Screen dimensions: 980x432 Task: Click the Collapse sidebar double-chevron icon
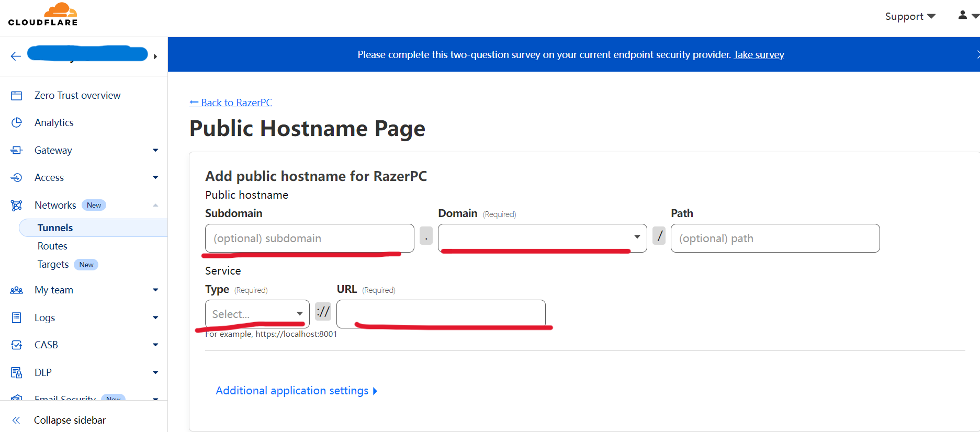16,420
